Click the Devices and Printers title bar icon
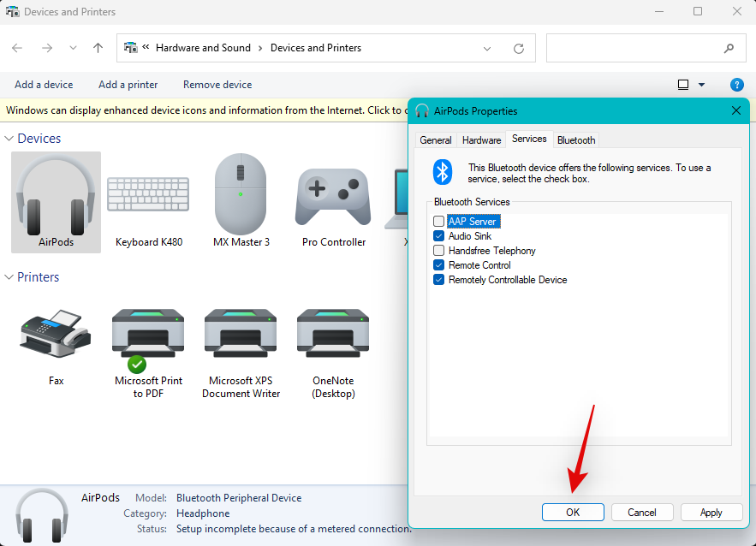The height and width of the screenshot is (546, 756). [x=13, y=12]
